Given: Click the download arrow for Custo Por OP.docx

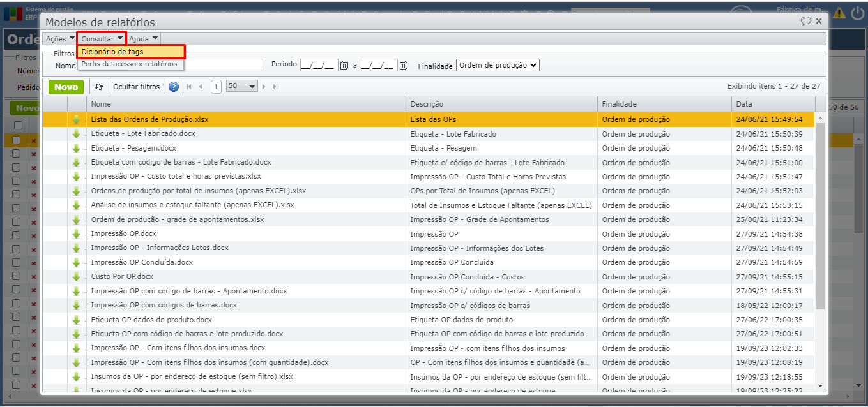Looking at the screenshot, I should point(77,277).
